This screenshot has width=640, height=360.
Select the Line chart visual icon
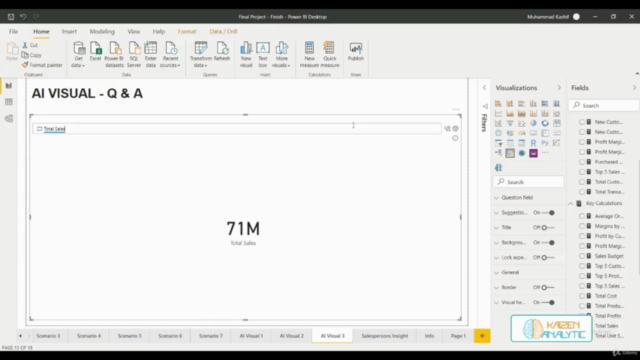498,113
